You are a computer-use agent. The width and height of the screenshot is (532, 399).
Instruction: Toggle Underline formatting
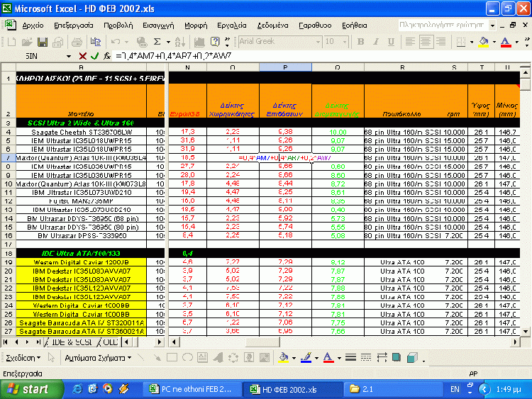point(391,42)
